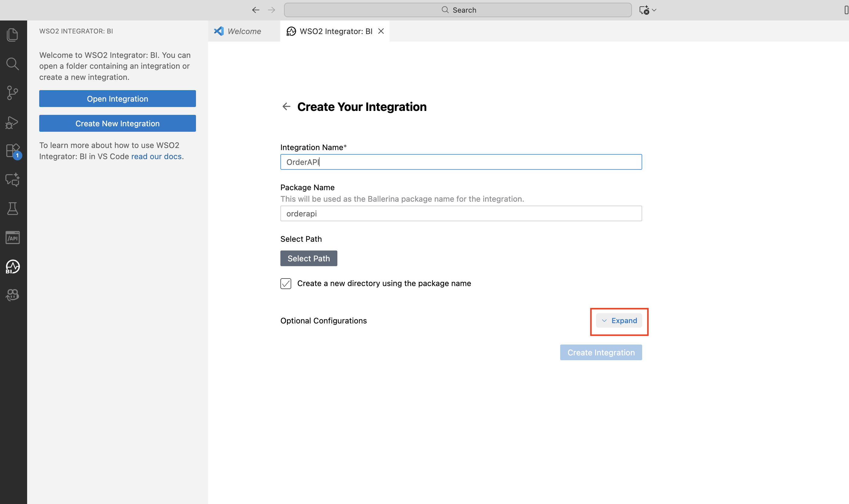Collapse via the back arrow beside Create Your Integration
849x504 pixels.
pos(286,106)
